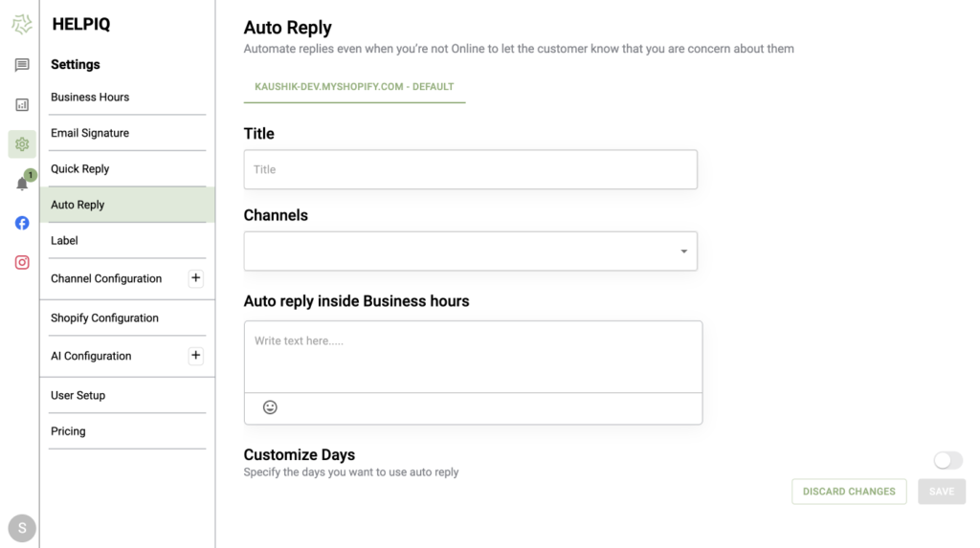Screen dimensions: 980x548
Task: Click the HelpIQ logo icon
Action: tap(22, 24)
